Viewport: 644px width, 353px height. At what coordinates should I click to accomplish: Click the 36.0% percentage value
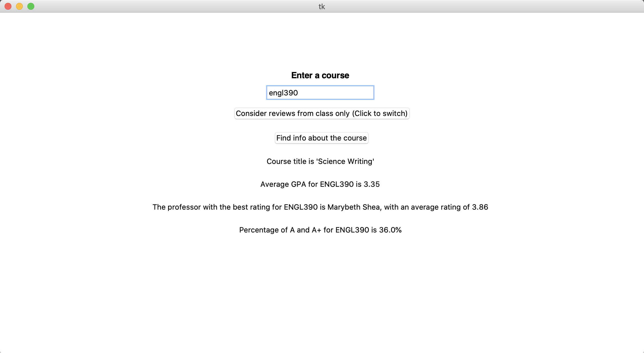[390, 230]
